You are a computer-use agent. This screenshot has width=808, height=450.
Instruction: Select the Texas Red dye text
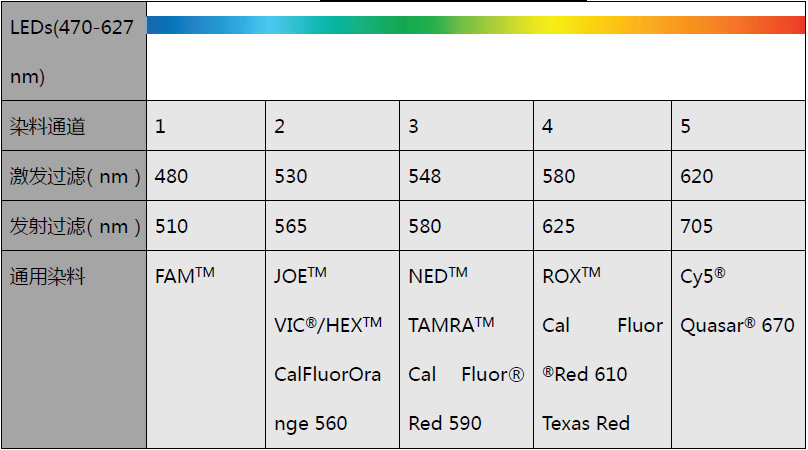586,423
